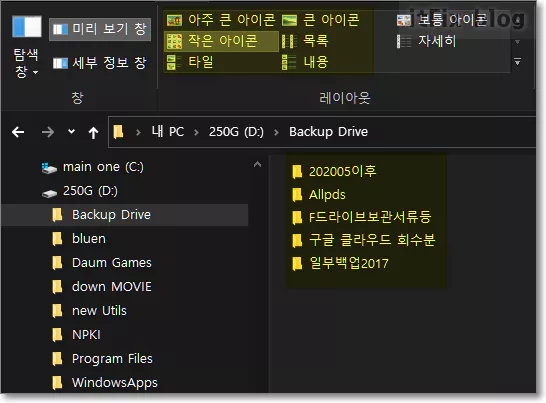Expand the layout gallery more arrow
Screen dimensions: 546x403
point(518,62)
